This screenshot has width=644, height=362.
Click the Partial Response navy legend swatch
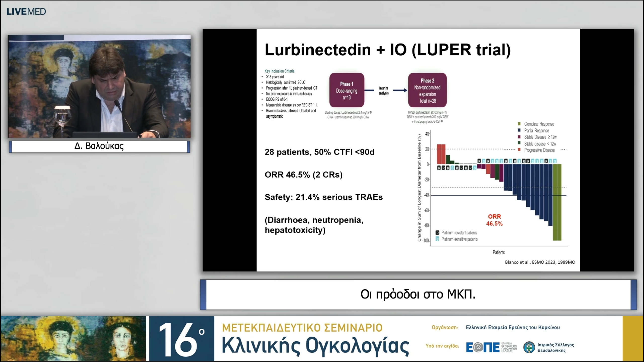tap(519, 130)
